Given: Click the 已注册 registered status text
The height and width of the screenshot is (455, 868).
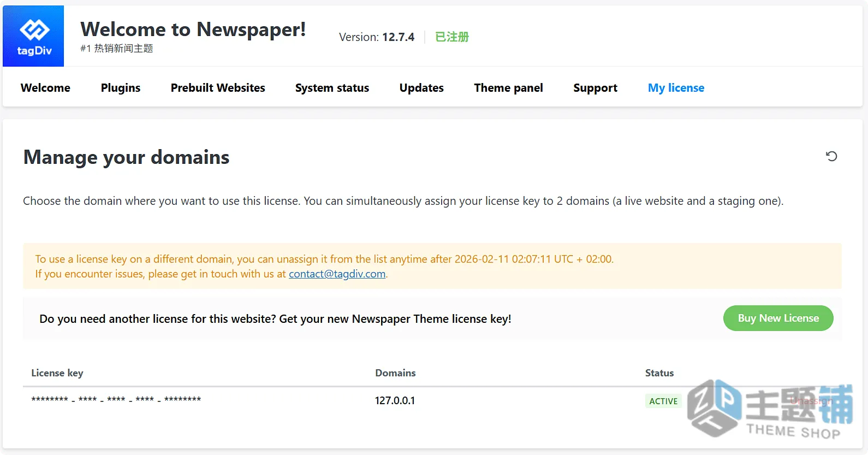Looking at the screenshot, I should pyautogui.click(x=452, y=37).
